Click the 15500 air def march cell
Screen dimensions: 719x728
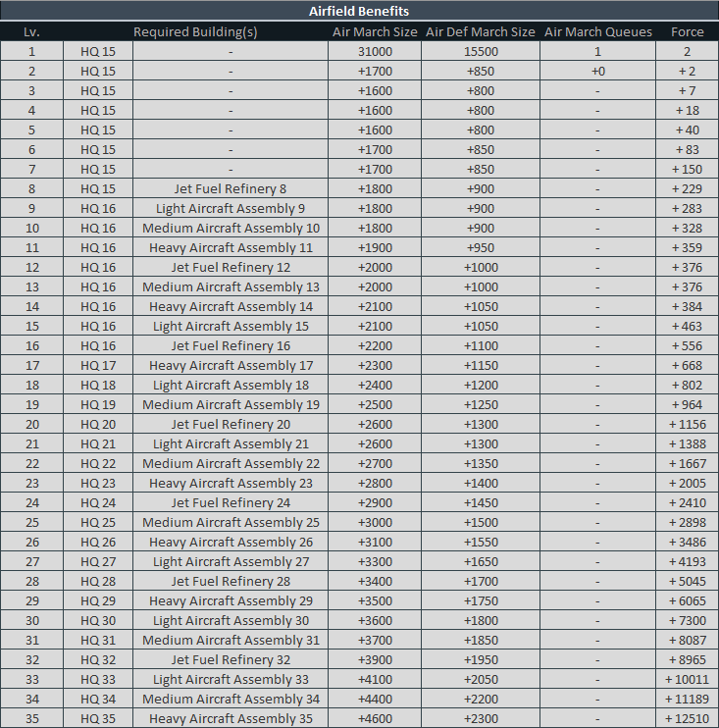(481, 51)
